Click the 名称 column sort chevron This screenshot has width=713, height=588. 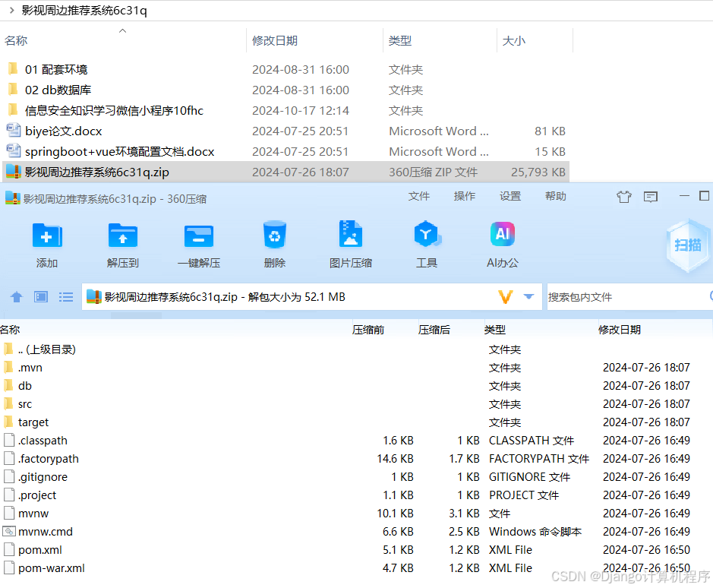tap(121, 33)
